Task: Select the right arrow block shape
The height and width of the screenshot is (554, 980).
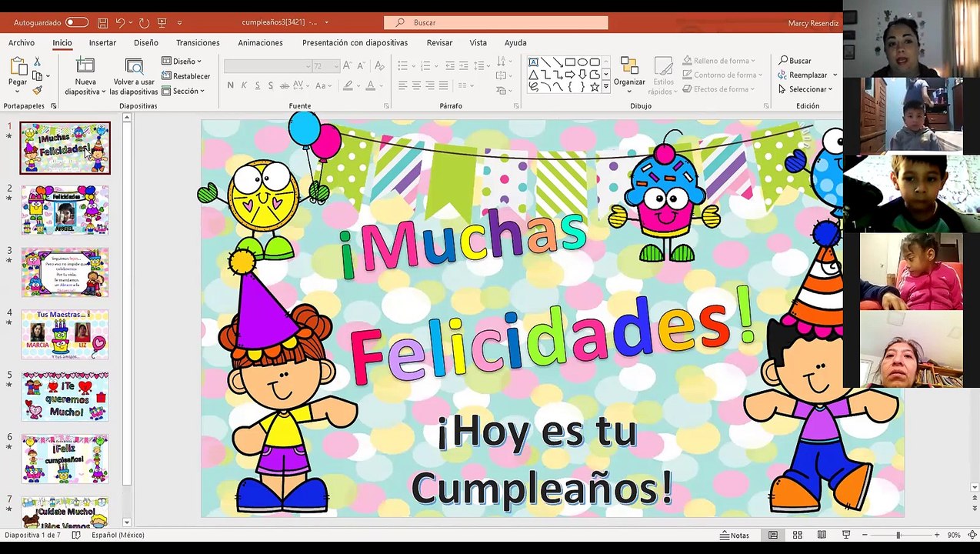Action: pyautogui.click(x=570, y=75)
